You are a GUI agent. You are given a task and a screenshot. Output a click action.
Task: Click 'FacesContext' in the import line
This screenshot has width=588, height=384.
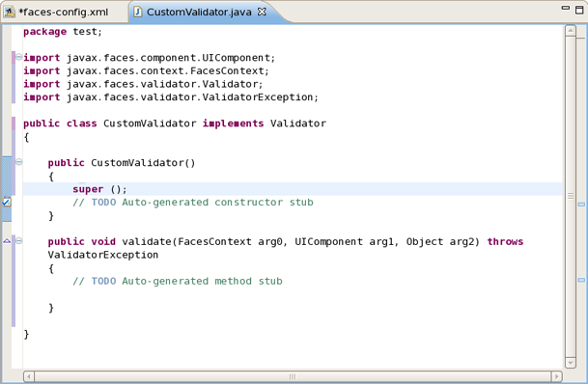coord(227,70)
